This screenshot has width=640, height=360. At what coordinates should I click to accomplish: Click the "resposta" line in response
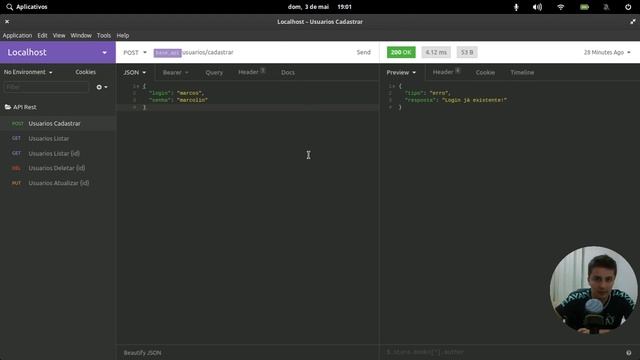(x=456, y=100)
